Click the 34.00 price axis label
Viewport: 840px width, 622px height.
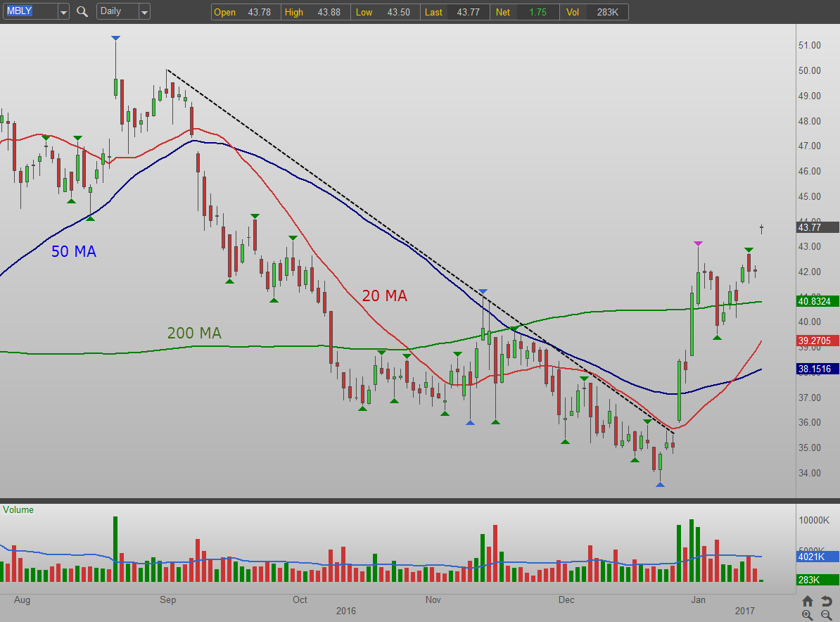click(x=810, y=473)
